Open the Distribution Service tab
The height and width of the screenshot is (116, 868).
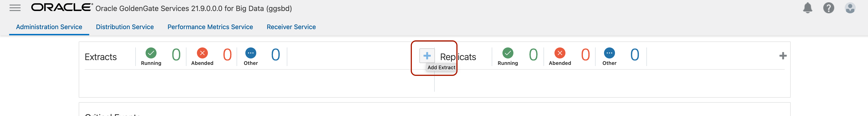[125, 27]
